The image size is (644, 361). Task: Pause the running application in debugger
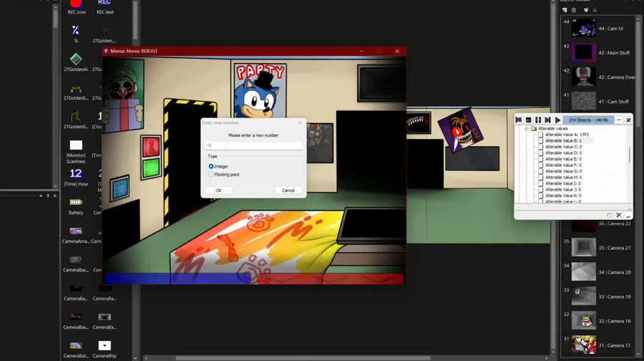538,120
